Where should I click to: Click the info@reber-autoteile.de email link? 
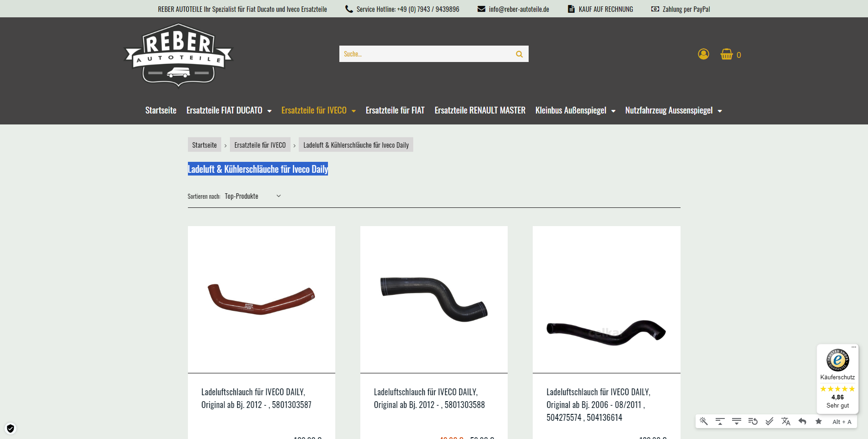(x=519, y=9)
